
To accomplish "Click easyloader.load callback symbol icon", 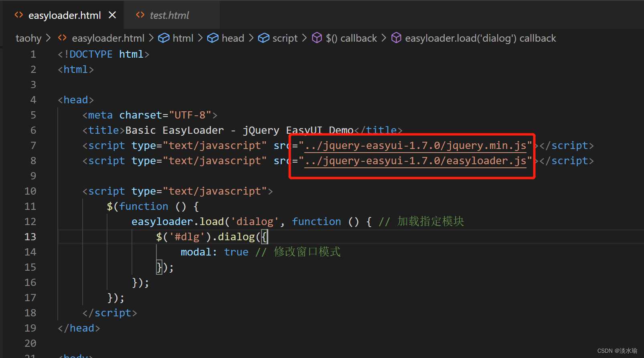I will (x=396, y=38).
